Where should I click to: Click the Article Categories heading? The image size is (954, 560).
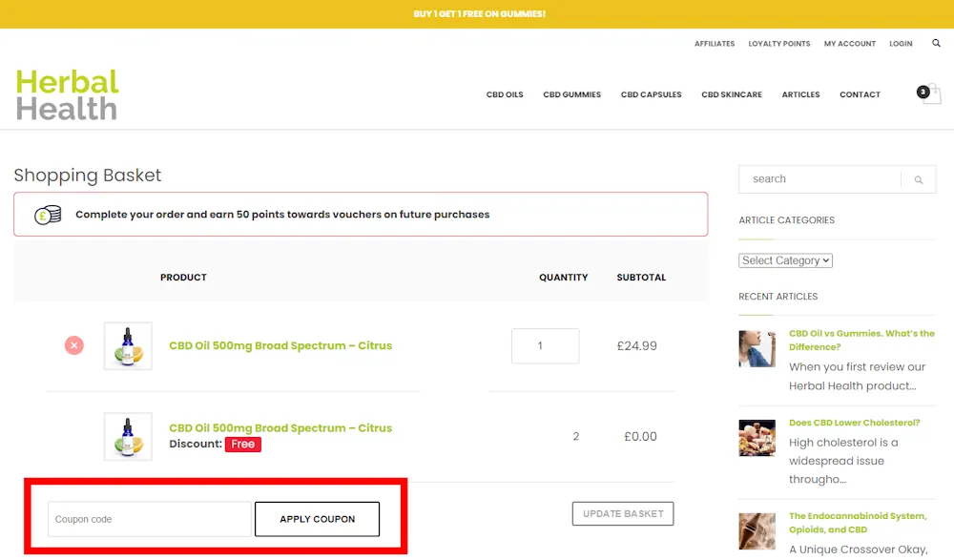coord(787,220)
